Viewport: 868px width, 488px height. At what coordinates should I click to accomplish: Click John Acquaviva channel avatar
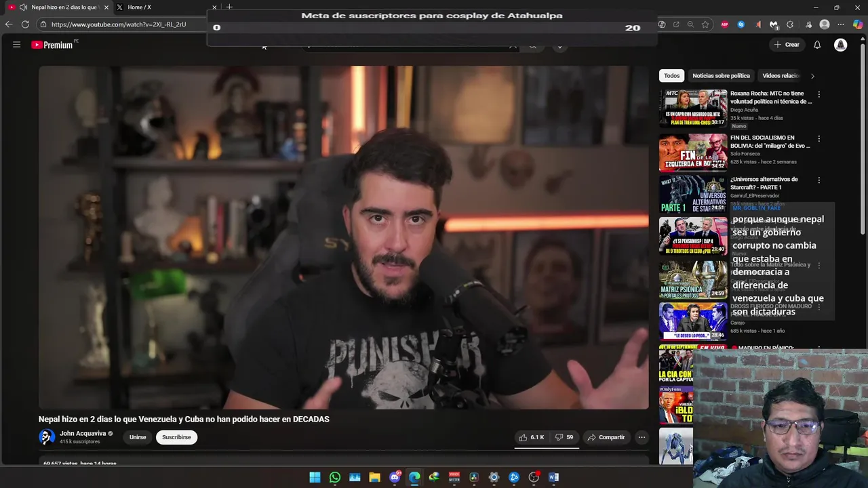click(x=47, y=437)
